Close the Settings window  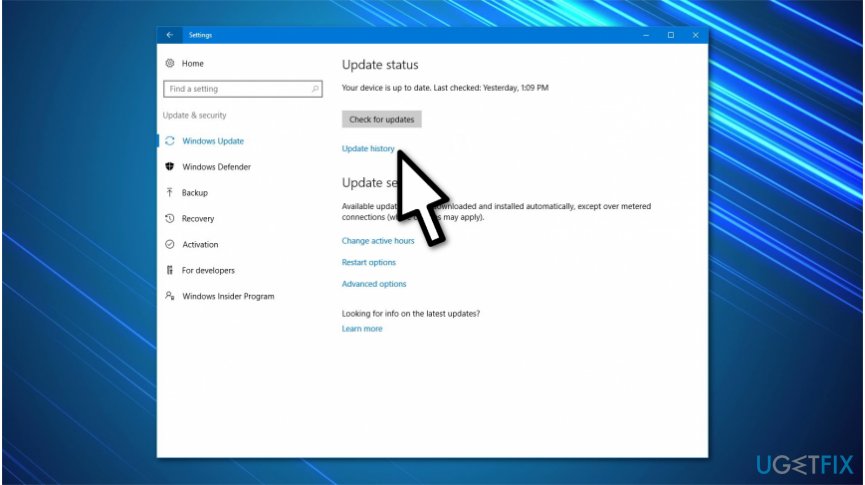(x=696, y=35)
